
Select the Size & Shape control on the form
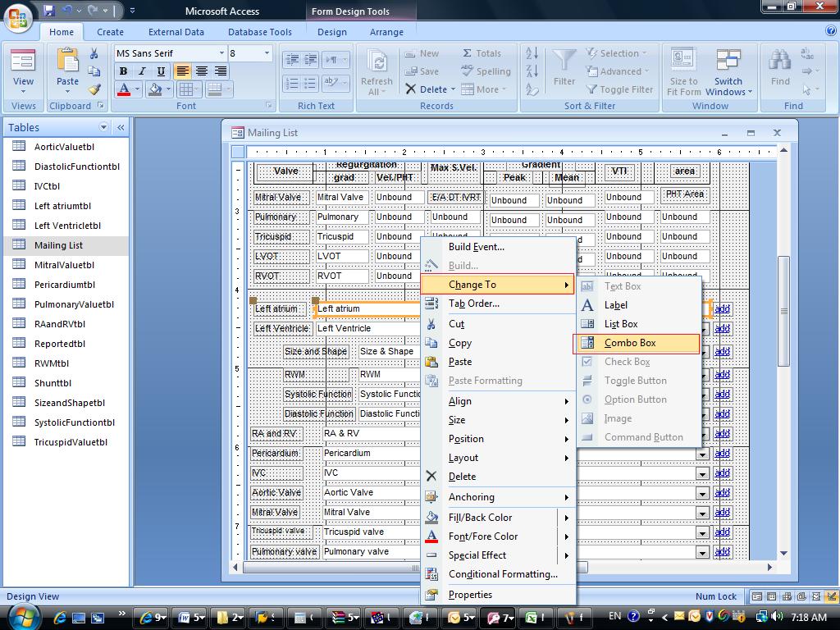[387, 351]
